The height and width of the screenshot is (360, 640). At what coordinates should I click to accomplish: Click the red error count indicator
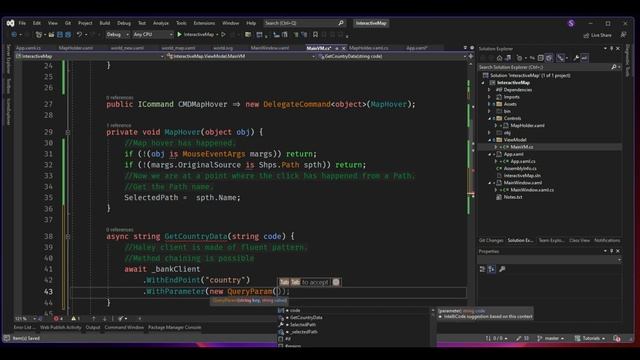(58, 318)
